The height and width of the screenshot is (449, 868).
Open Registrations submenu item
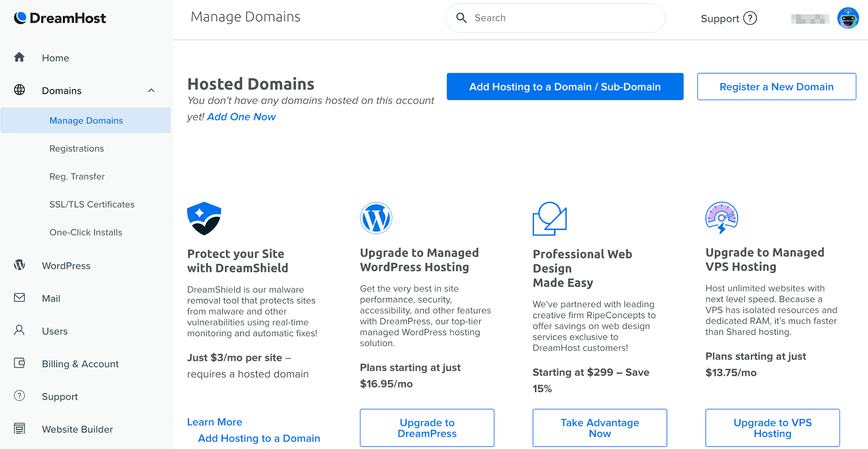[77, 149]
